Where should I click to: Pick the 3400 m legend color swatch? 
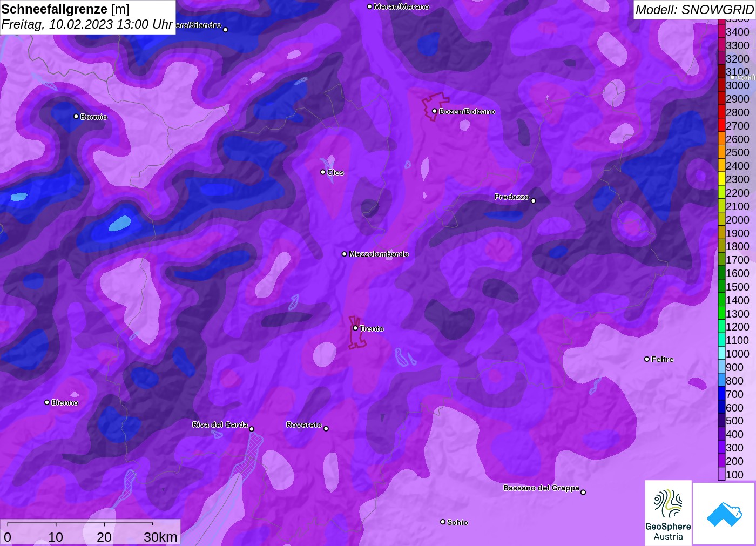pyautogui.click(x=721, y=32)
